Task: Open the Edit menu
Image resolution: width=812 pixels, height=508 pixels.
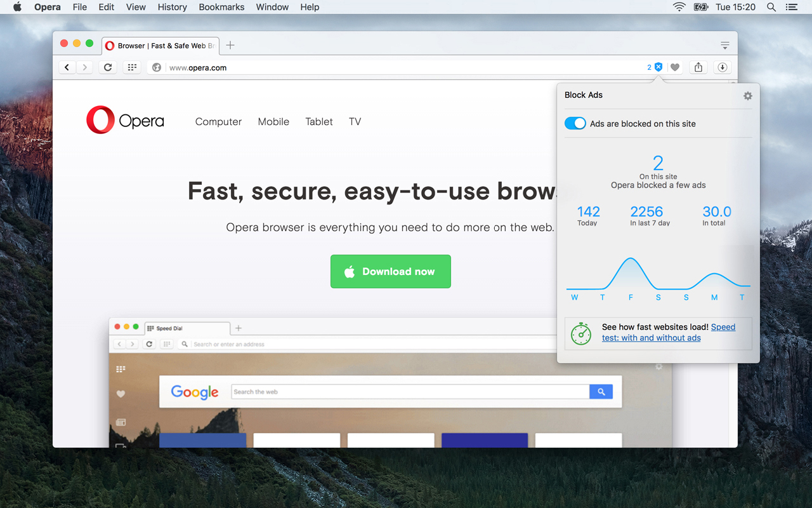Action: click(x=107, y=7)
